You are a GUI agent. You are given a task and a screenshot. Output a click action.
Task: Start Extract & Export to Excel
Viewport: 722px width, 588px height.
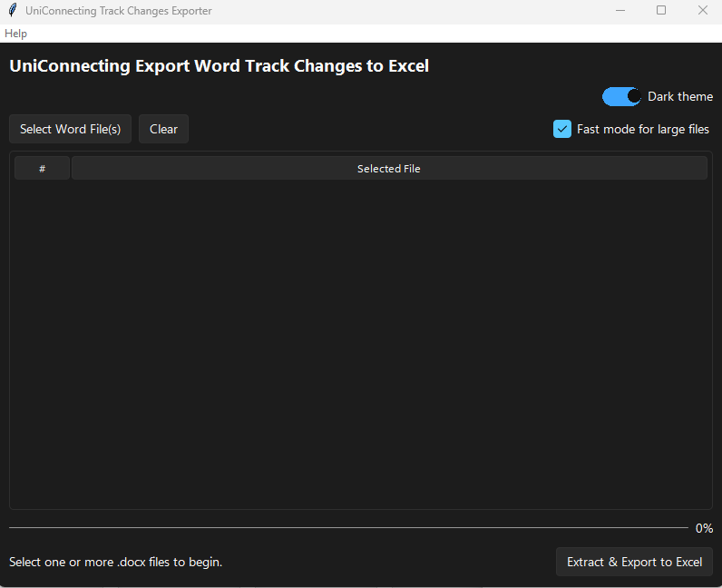634,562
